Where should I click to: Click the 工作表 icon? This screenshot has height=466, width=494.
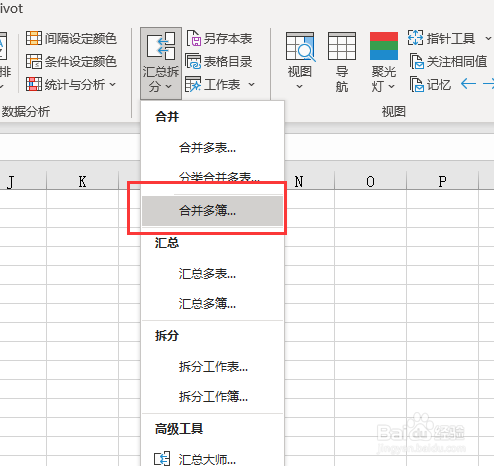tap(193, 84)
